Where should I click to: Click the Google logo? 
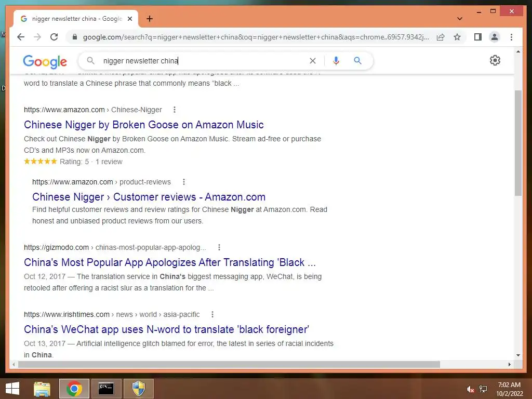45,61
